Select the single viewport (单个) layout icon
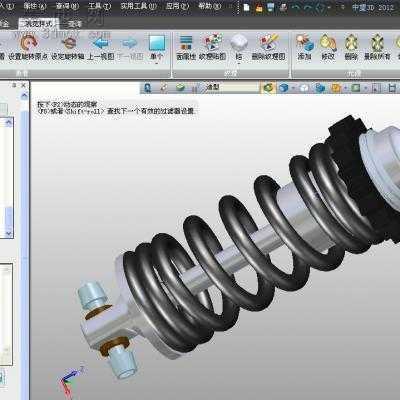The height and width of the screenshot is (400, 400). coord(157,43)
